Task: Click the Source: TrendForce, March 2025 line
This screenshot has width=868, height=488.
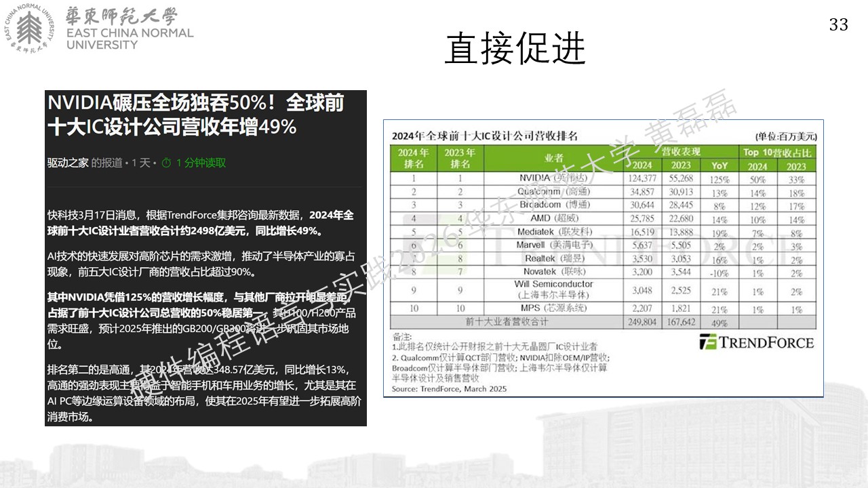Action: (450, 388)
